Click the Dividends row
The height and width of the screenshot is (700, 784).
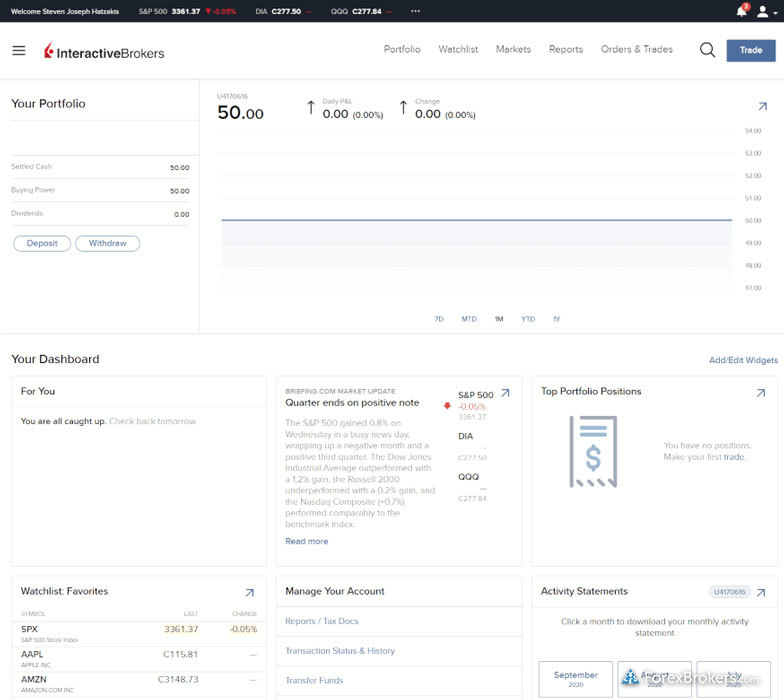pos(100,214)
